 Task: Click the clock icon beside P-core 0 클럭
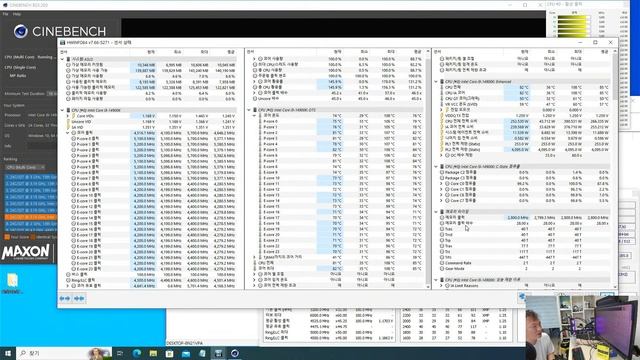click(x=73, y=139)
